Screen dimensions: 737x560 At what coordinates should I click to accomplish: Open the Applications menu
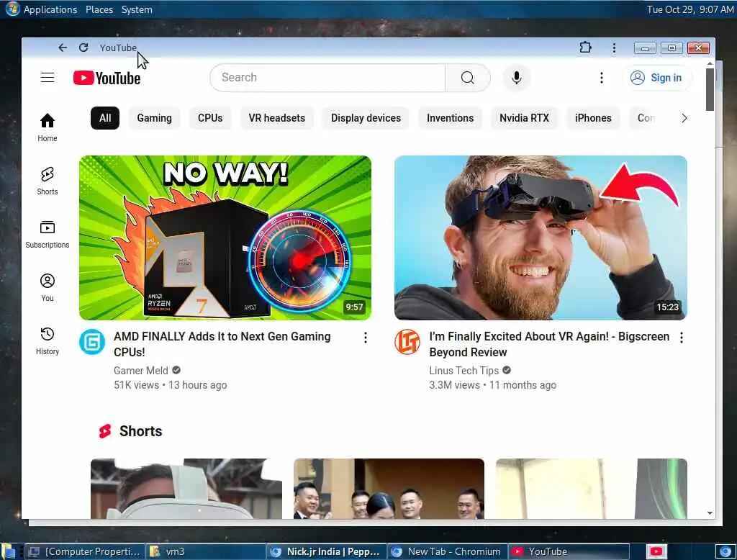(50, 9)
